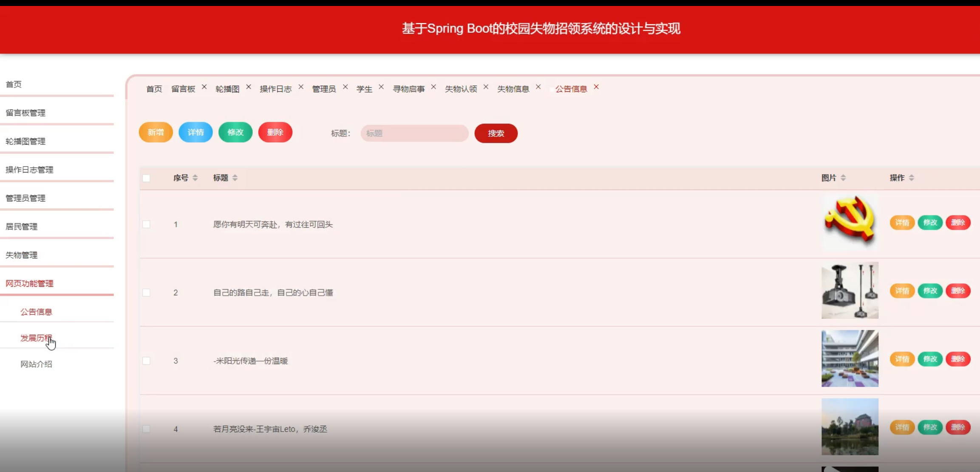Switch to the 操作日志 tab
This screenshot has width=980, height=472.
point(275,89)
